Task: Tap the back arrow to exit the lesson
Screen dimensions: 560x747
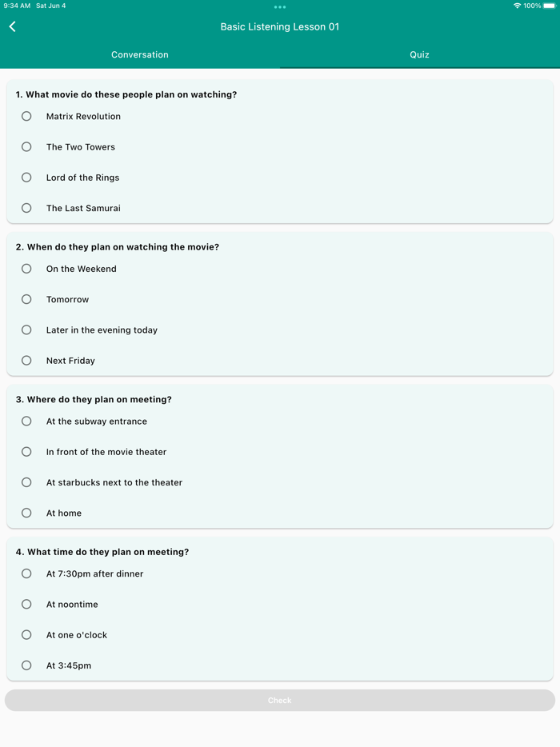Action: (12, 26)
